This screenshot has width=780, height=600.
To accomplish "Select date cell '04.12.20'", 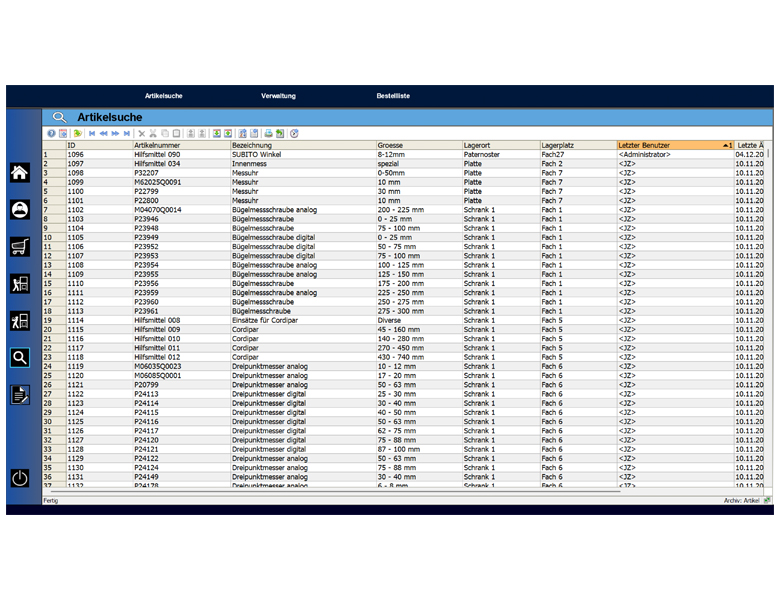I will point(749,155).
